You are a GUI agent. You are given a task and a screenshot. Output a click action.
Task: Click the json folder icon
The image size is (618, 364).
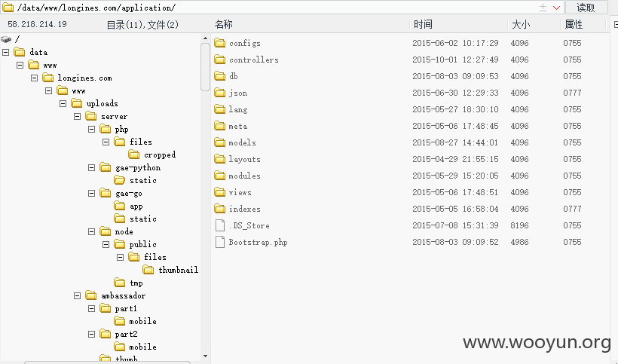pyautogui.click(x=220, y=93)
